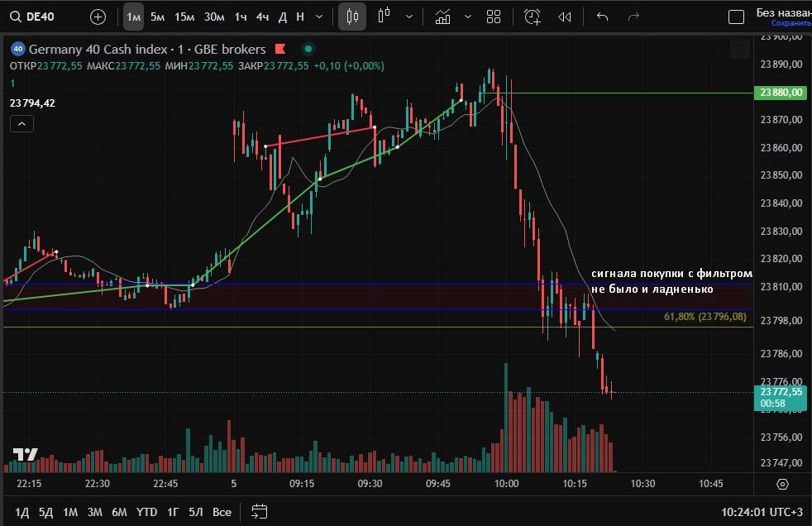Image resolution: width=812 pixels, height=526 pixels.
Task: Toggle the 5m timeframe
Action: tap(157, 17)
